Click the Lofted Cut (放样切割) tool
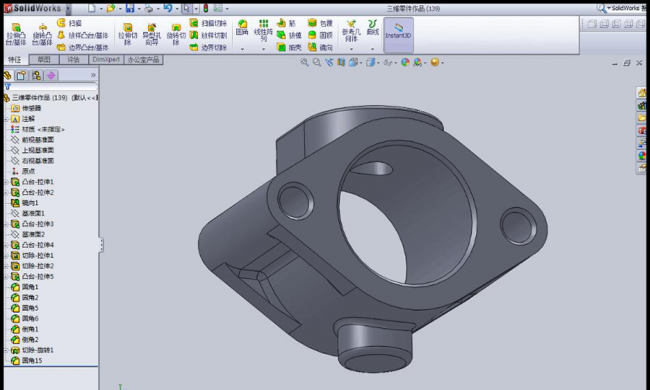The height and width of the screenshot is (390, 650). [x=208, y=35]
